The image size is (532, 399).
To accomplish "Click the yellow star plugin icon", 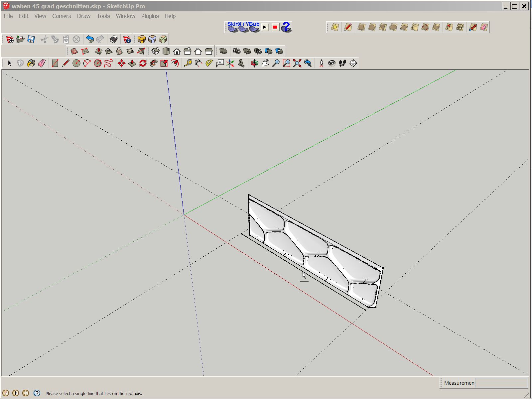I will pyautogui.click(x=334, y=27).
